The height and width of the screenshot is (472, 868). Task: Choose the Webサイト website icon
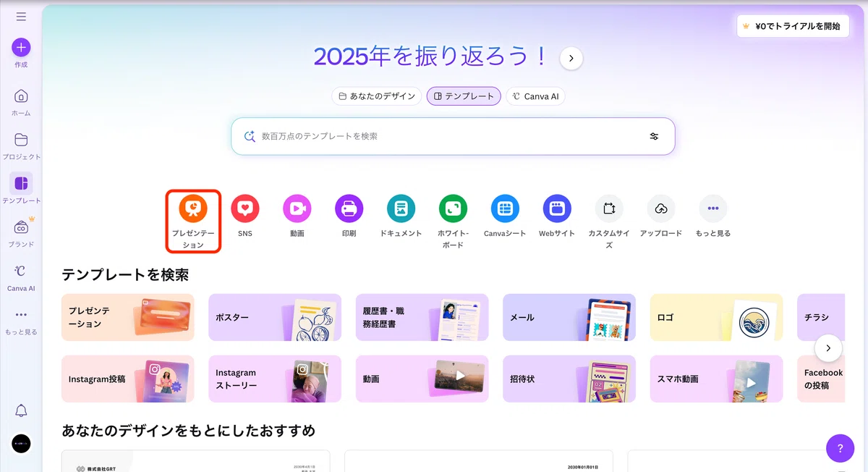coord(557,208)
